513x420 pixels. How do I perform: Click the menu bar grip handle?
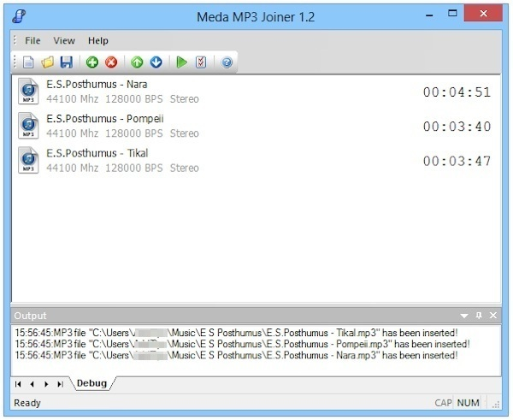(x=15, y=40)
